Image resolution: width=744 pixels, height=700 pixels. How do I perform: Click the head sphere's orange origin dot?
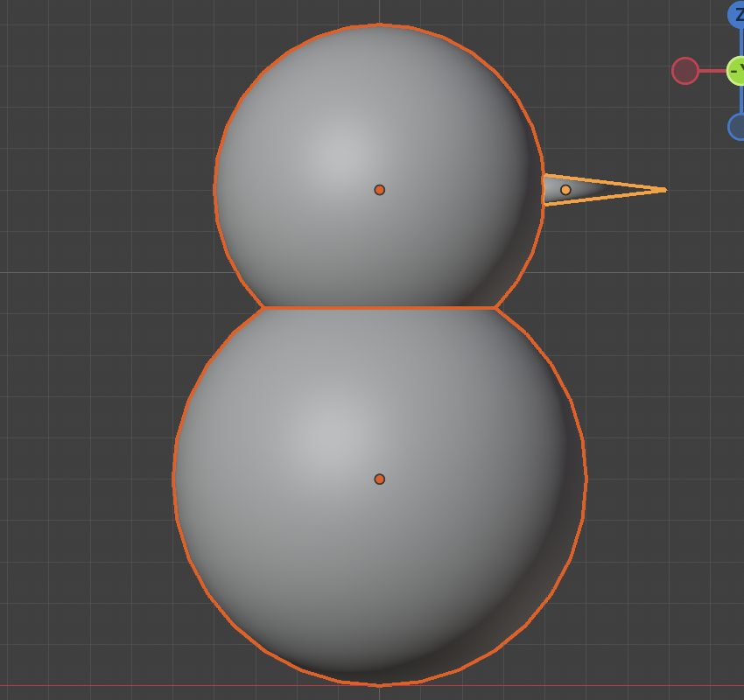(x=379, y=190)
